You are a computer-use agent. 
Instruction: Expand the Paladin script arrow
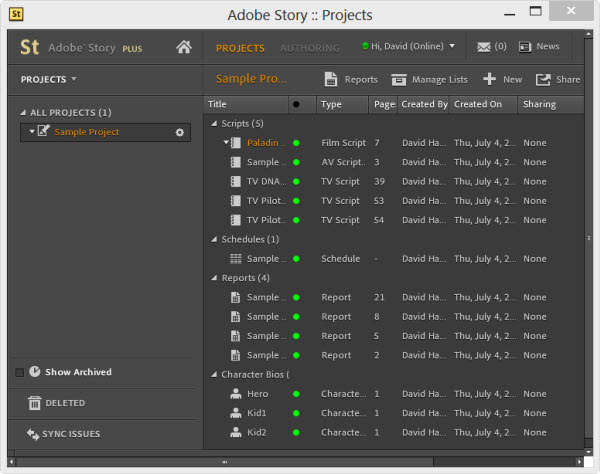click(226, 142)
